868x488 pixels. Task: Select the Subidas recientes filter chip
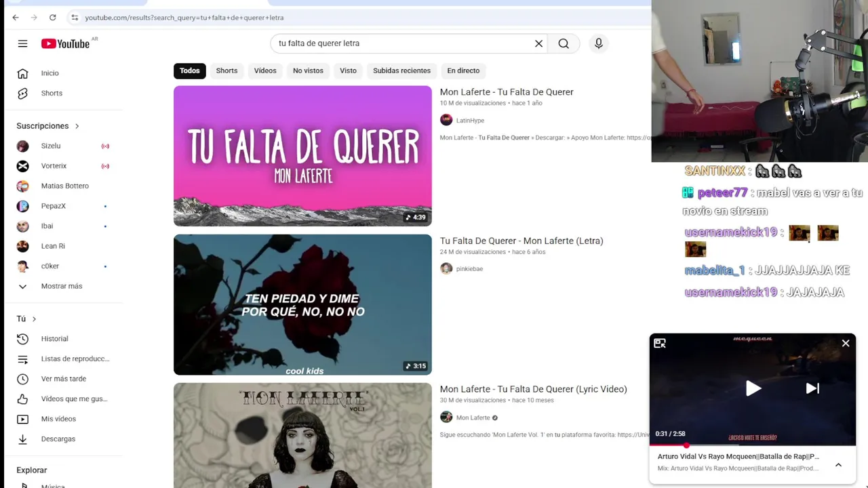(x=401, y=70)
